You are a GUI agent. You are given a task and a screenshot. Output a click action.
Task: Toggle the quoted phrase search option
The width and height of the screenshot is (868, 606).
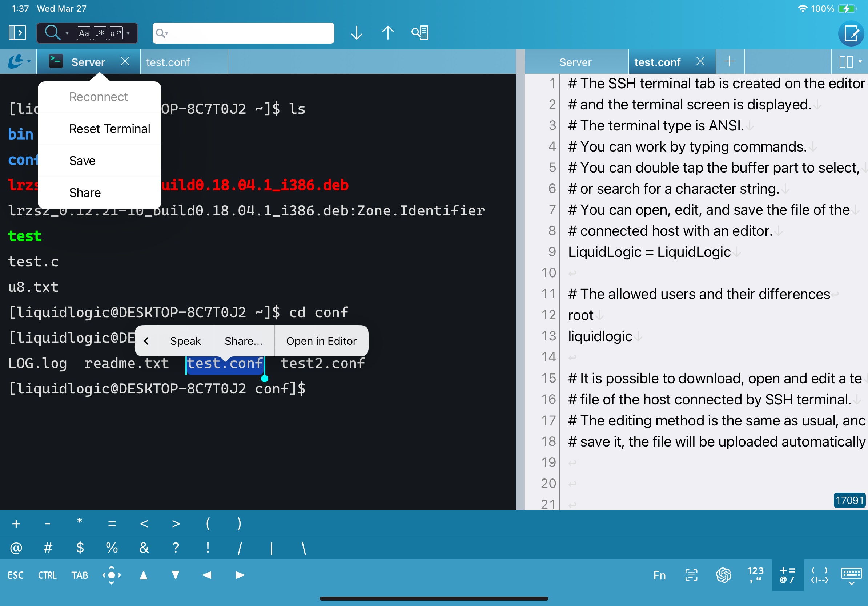[x=116, y=33]
